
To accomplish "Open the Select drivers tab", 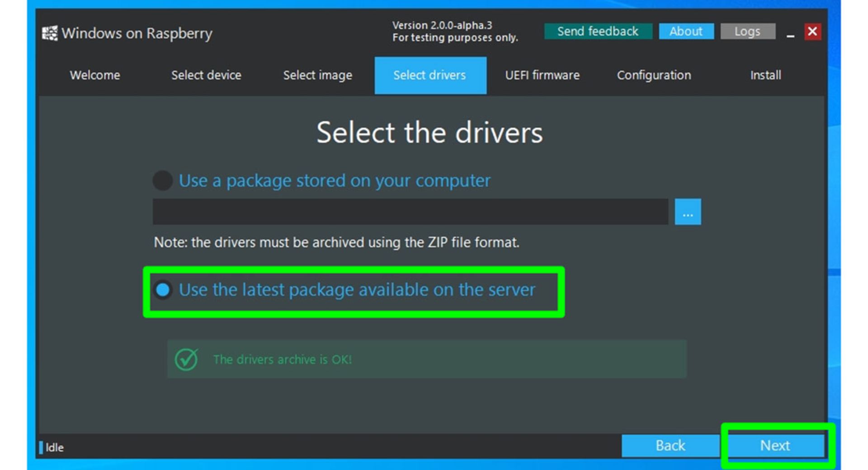I will tap(430, 75).
